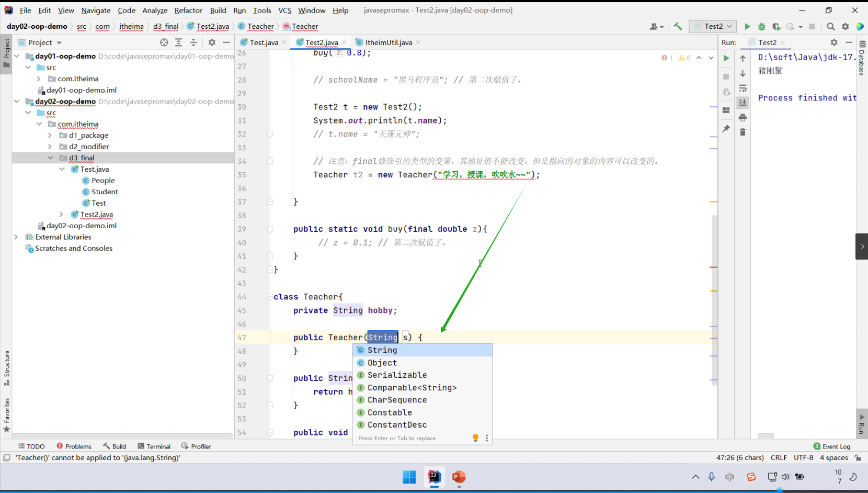Viewport: 868px width, 493px height.
Task: Run Test2 with coverage
Action: coord(776,27)
